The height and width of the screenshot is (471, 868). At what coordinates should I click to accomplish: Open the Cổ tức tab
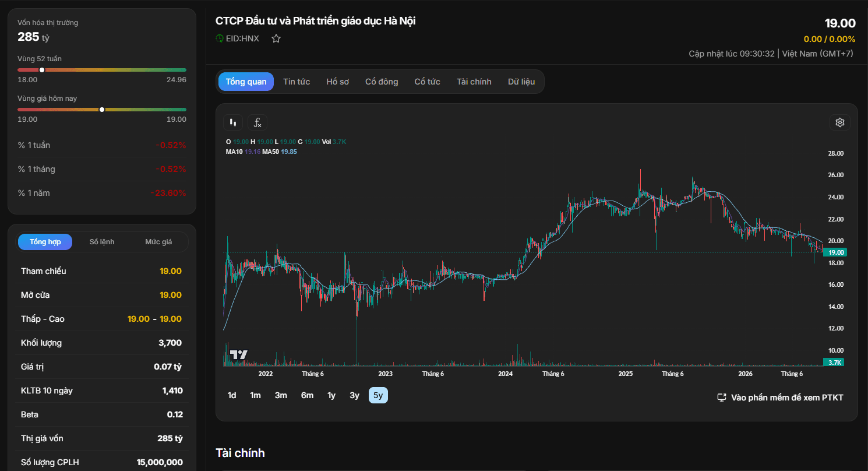[x=428, y=82]
